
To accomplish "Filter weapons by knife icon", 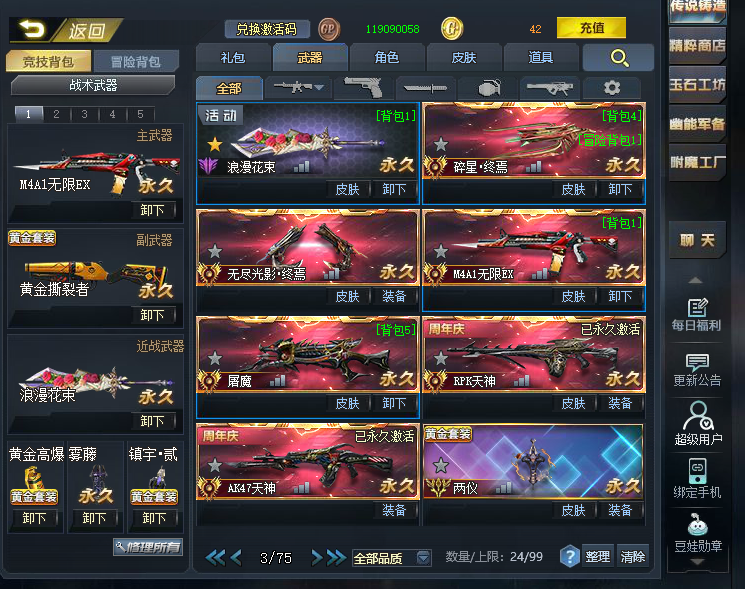I will [x=425, y=88].
